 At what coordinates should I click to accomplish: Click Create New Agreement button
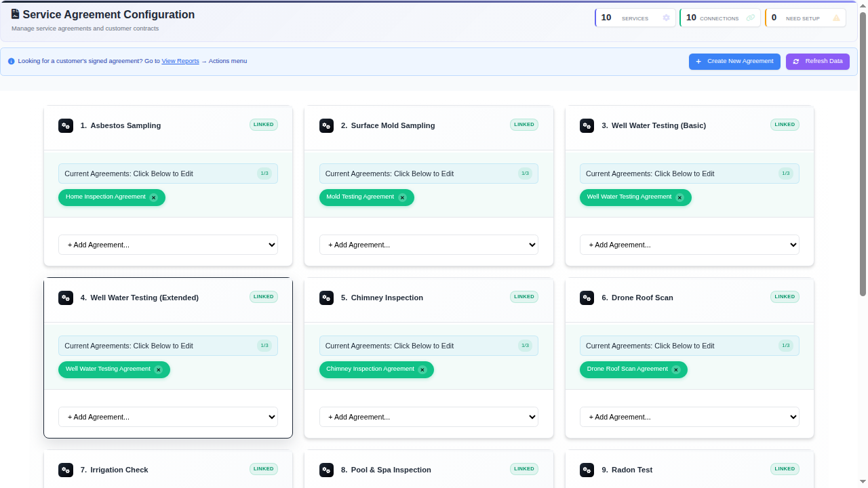(734, 62)
